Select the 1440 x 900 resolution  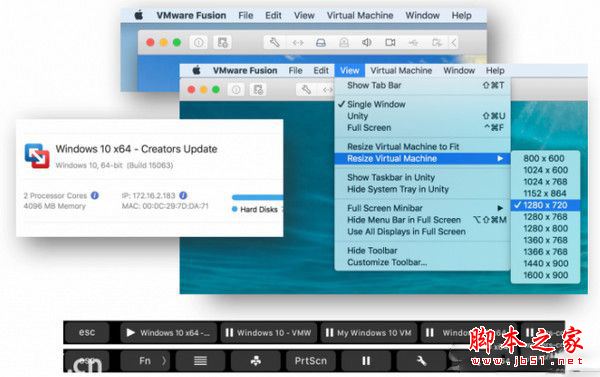coord(545,263)
